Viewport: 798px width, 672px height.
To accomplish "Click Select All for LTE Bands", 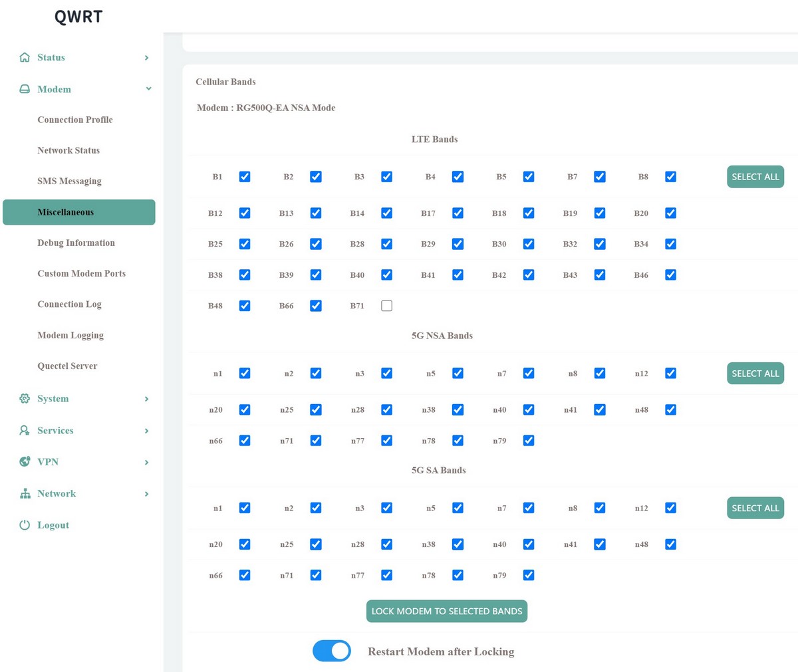I will (x=755, y=177).
